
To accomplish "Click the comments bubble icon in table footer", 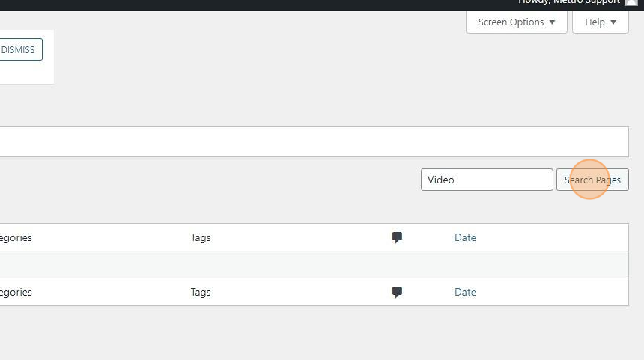I will coord(397,292).
